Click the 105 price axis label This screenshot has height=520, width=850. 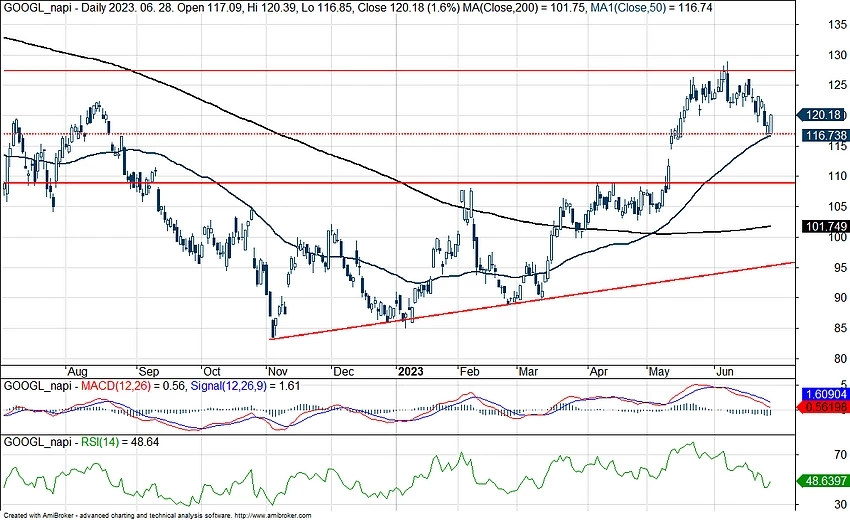[x=837, y=207]
